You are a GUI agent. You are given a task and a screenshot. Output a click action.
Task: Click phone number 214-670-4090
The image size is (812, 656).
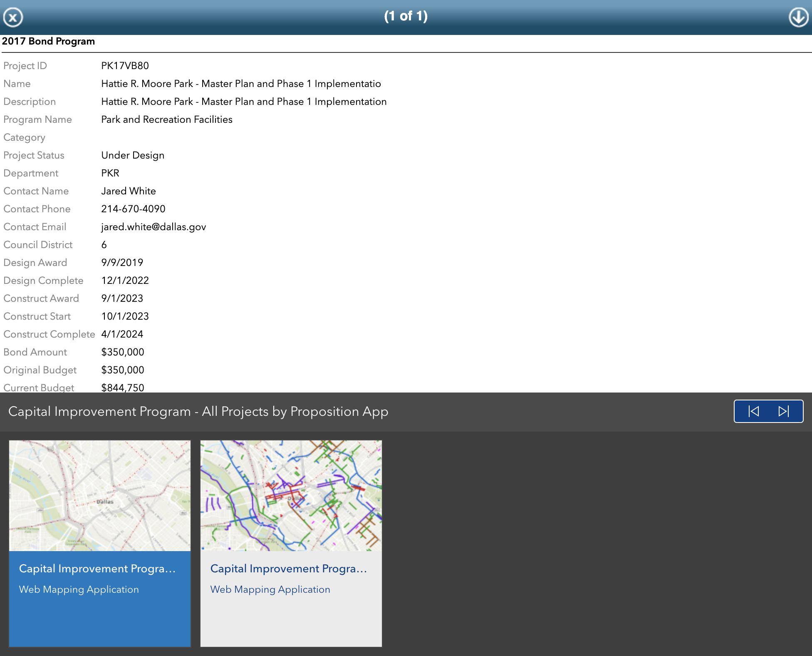[133, 209]
